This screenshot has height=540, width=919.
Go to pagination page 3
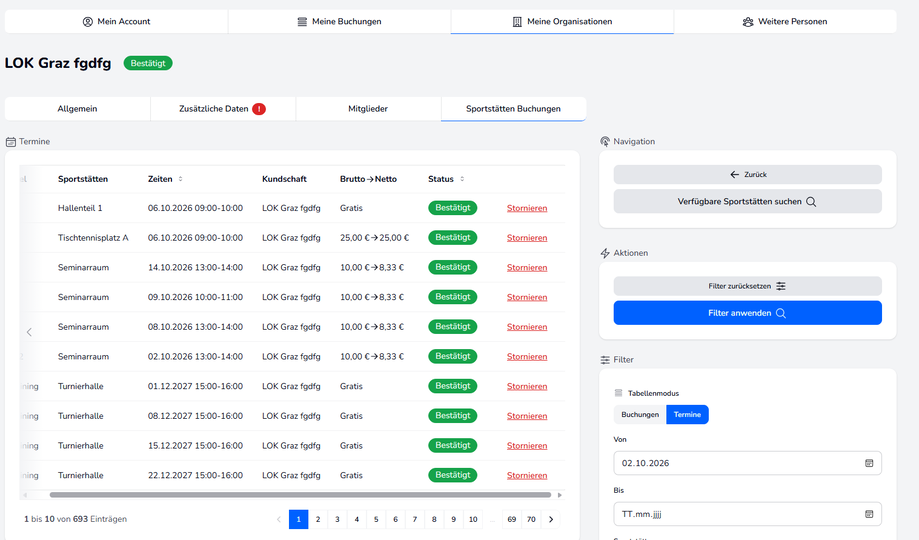337,519
